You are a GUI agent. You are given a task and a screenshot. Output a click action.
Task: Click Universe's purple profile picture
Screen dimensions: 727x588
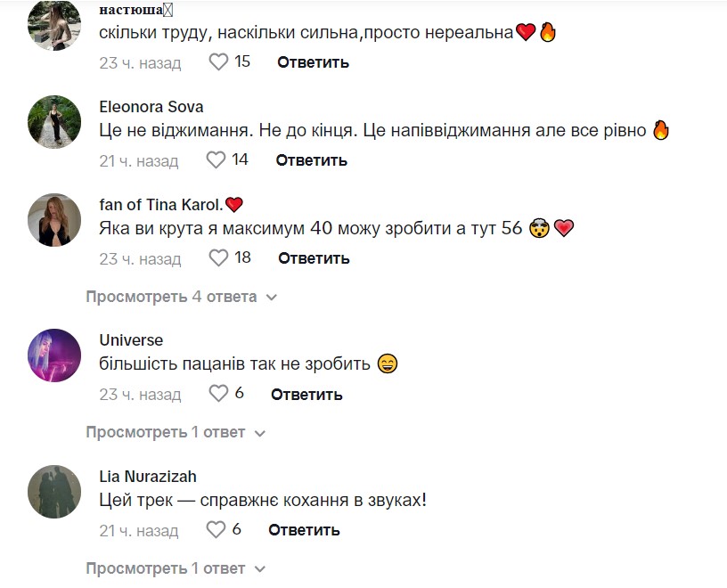[x=53, y=356]
